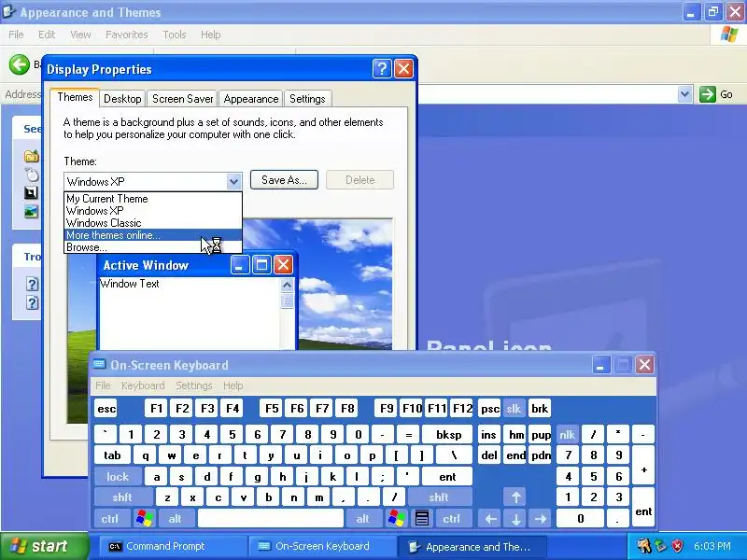Viewport: 747px width, 560px height.
Task: Click the green Back arrow icon
Action: tap(19, 64)
